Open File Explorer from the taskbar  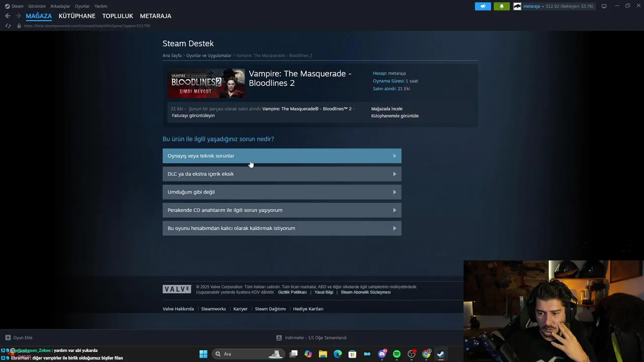click(x=323, y=354)
